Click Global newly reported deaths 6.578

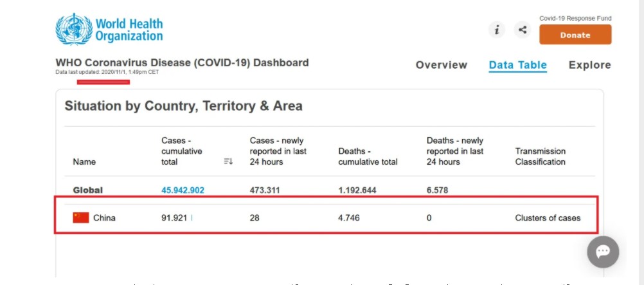click(438, 190)
